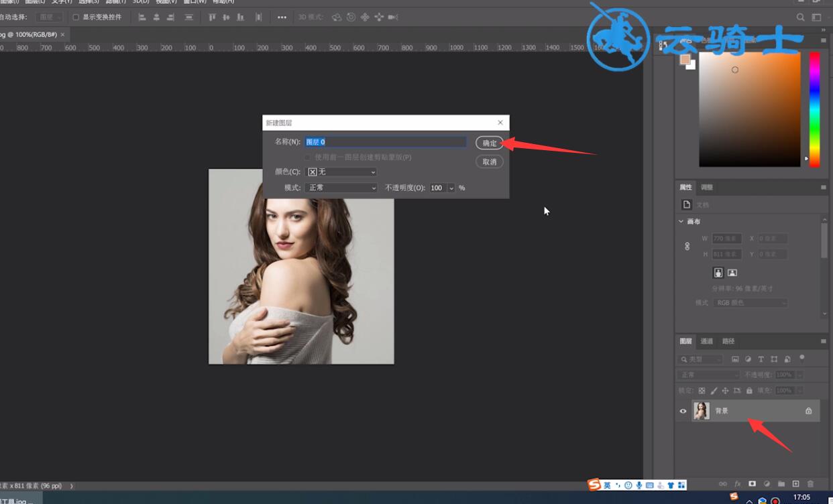Click the align horizontal centers icon
The height and width of the screenshot is (504, 833).
[x=156, y=17]
